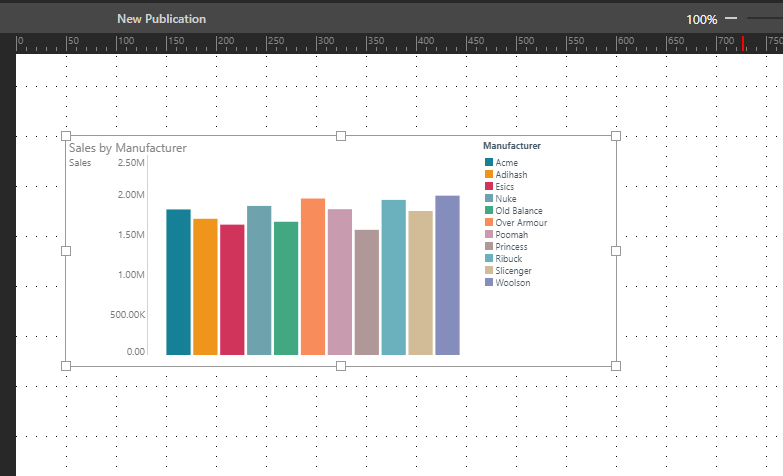Select the New Publication title
The image size is (783, 476).
click(161, 19)
